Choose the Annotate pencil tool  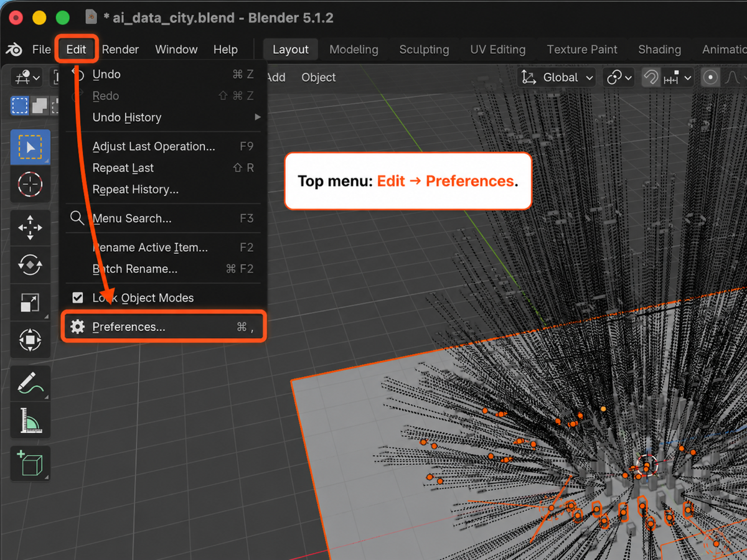click(31, 383)
